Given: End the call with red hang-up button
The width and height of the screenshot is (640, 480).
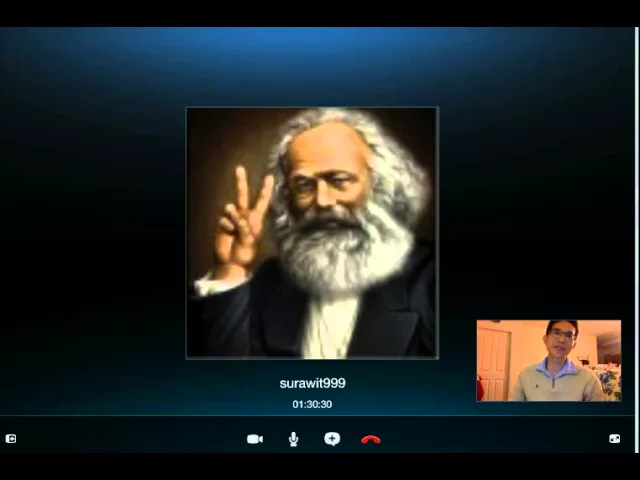Looking at the screenshot, I should click(371, 440).
